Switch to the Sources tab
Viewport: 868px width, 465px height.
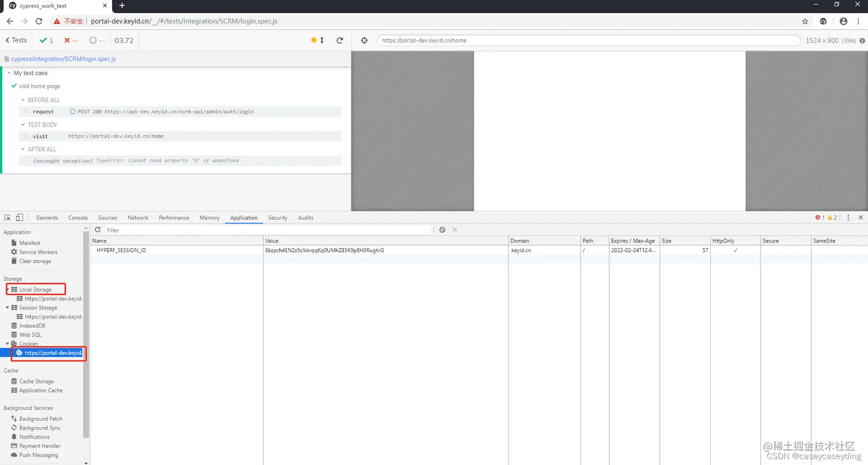click(x=107, y=218)
